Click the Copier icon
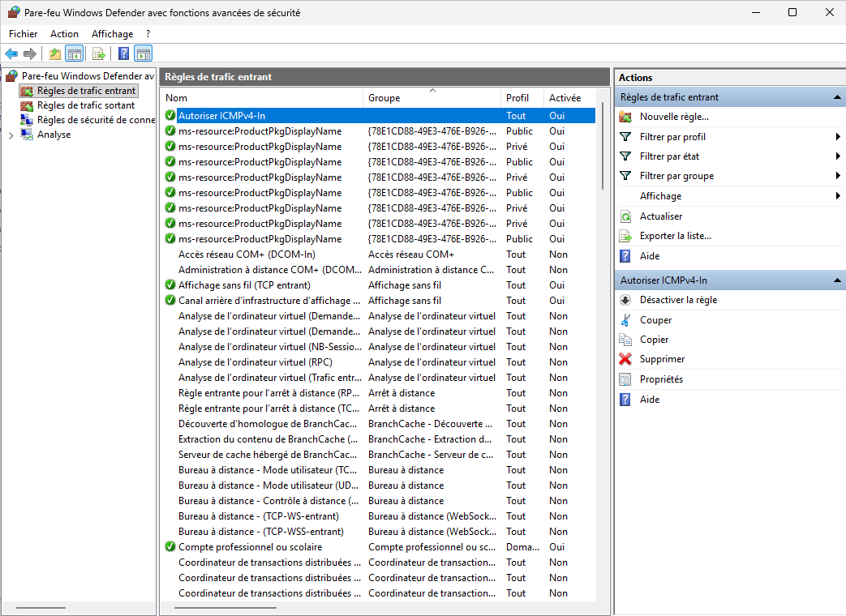The image size is (846, 616). (625, 340)
